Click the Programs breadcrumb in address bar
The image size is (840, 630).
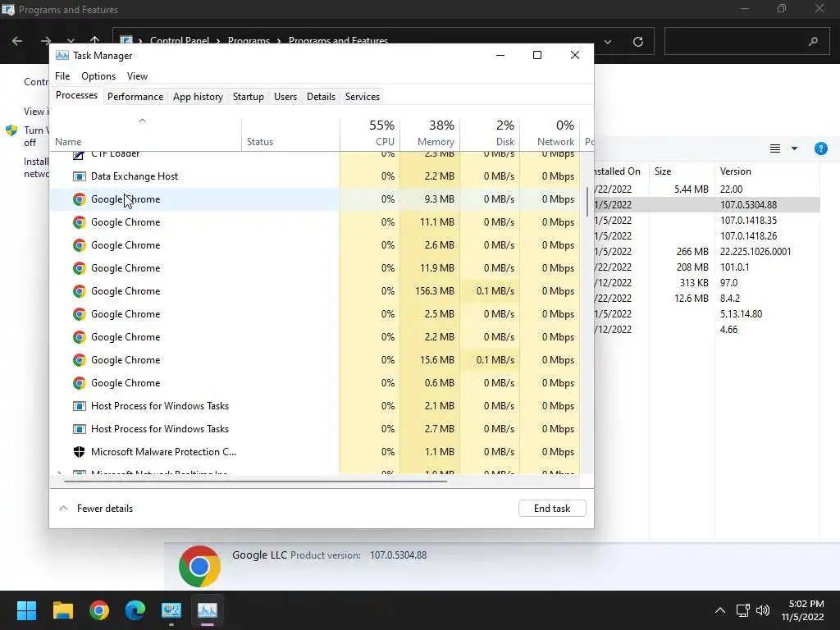coord(249,41)
